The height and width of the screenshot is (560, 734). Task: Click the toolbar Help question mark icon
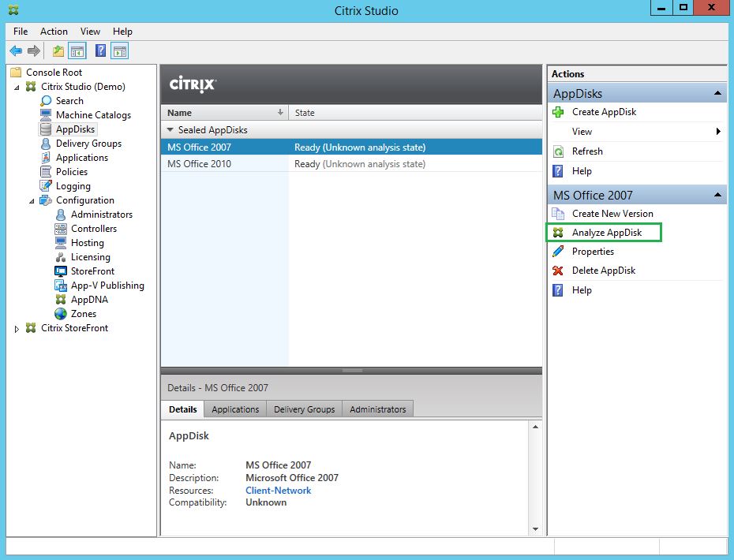pos(100,51)
